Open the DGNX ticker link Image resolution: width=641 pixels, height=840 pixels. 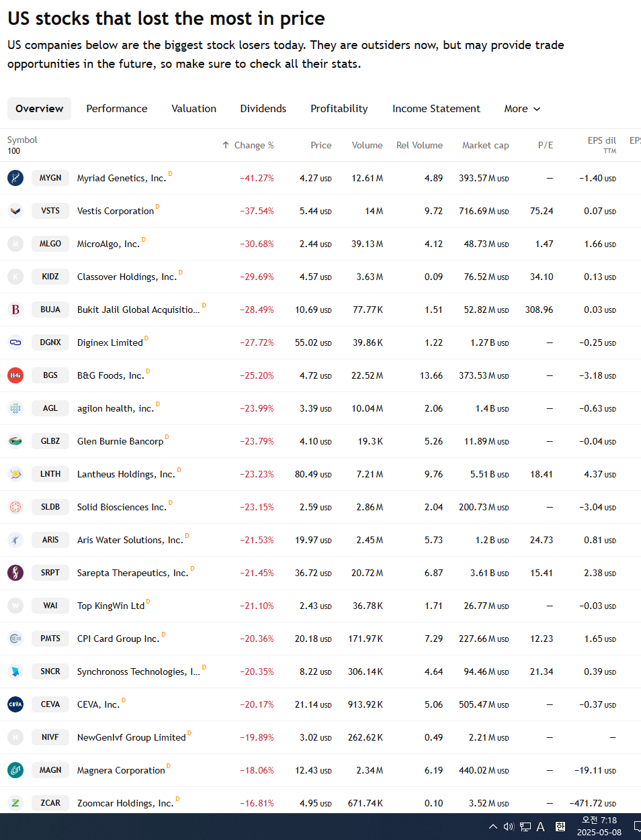point(50,342)
